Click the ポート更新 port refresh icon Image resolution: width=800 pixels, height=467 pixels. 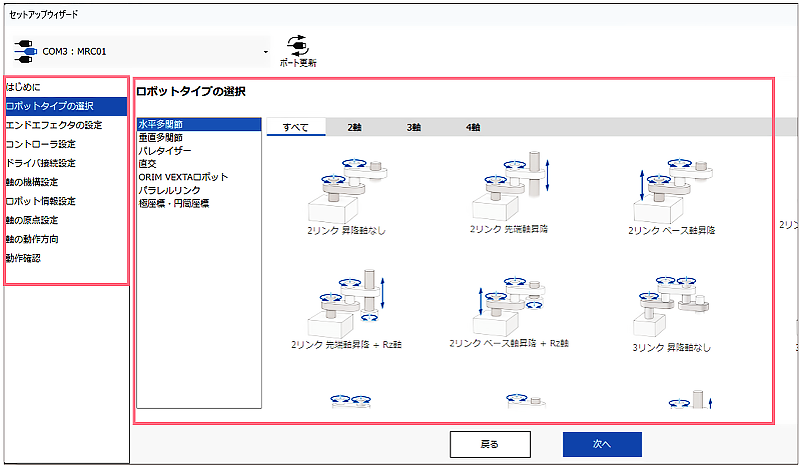(297, 45)
